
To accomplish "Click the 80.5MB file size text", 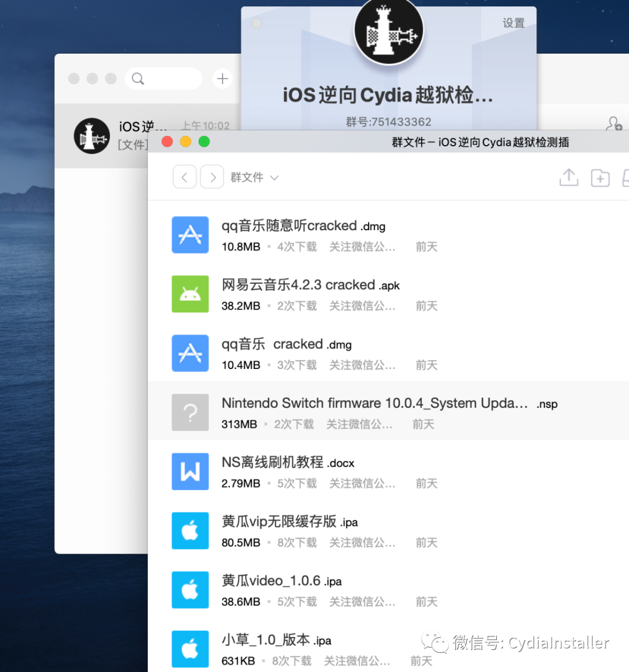I will pos(241,543).
